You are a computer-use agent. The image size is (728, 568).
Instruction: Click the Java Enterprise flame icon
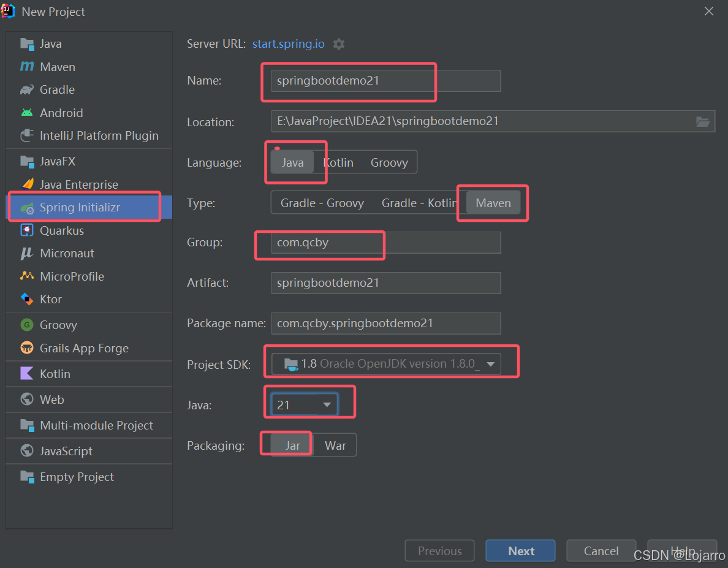(x=28, y=184)
